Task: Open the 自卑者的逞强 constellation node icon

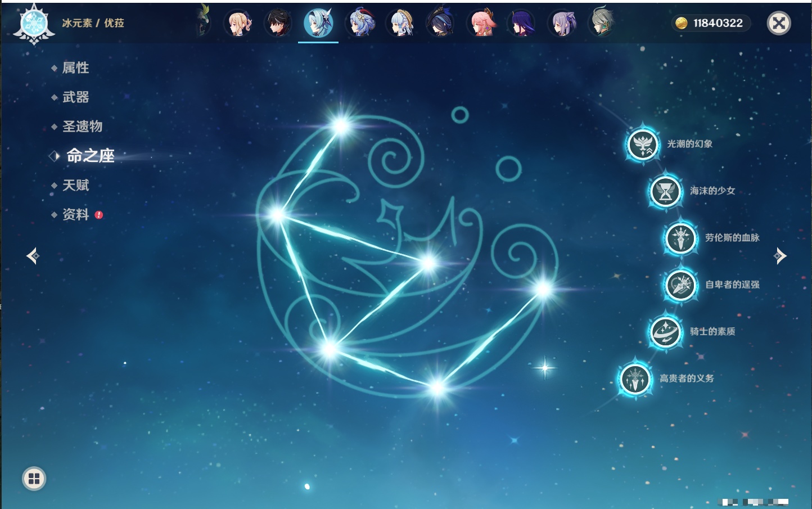Action: click(680, 285)
